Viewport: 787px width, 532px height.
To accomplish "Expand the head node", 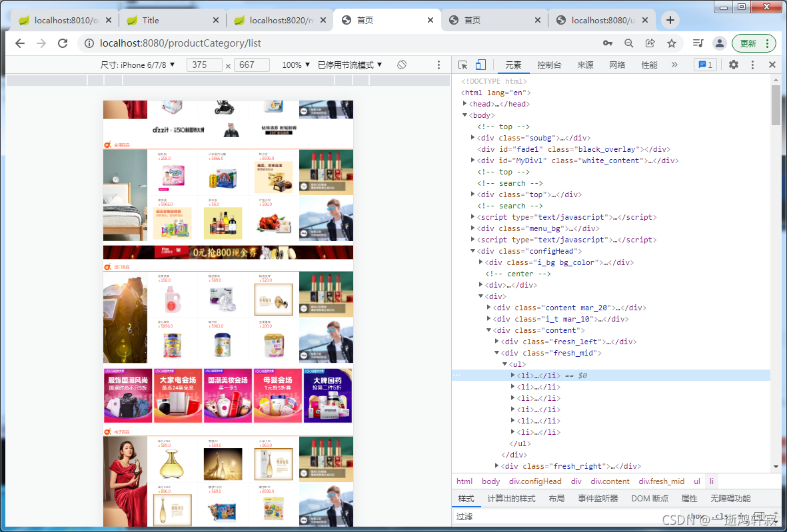I will coord(464,104).
